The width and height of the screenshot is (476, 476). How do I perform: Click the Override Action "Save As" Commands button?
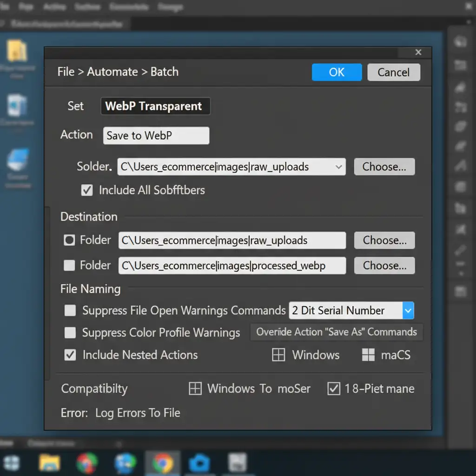(x=337, y=332)
